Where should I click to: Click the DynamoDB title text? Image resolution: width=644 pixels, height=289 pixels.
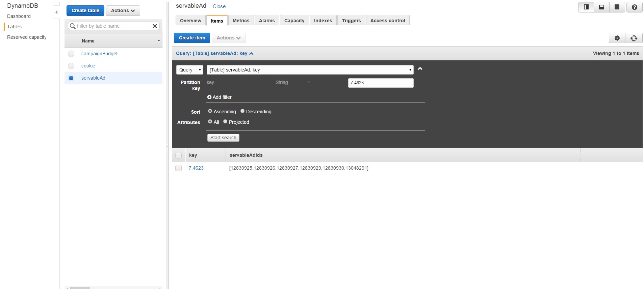pos(23,6)
